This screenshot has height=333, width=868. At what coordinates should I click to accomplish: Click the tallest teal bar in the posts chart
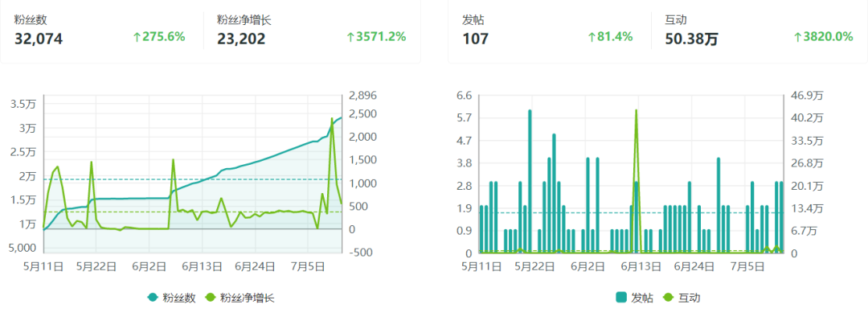530,181
